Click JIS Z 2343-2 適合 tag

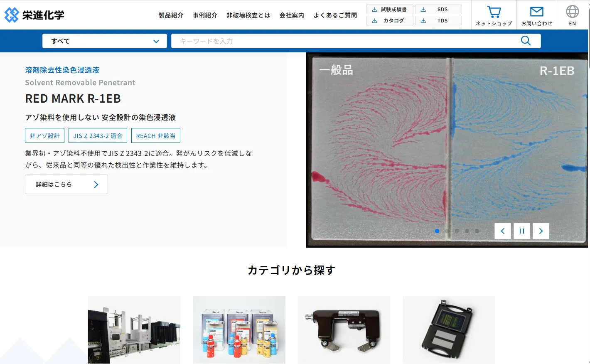98,135
